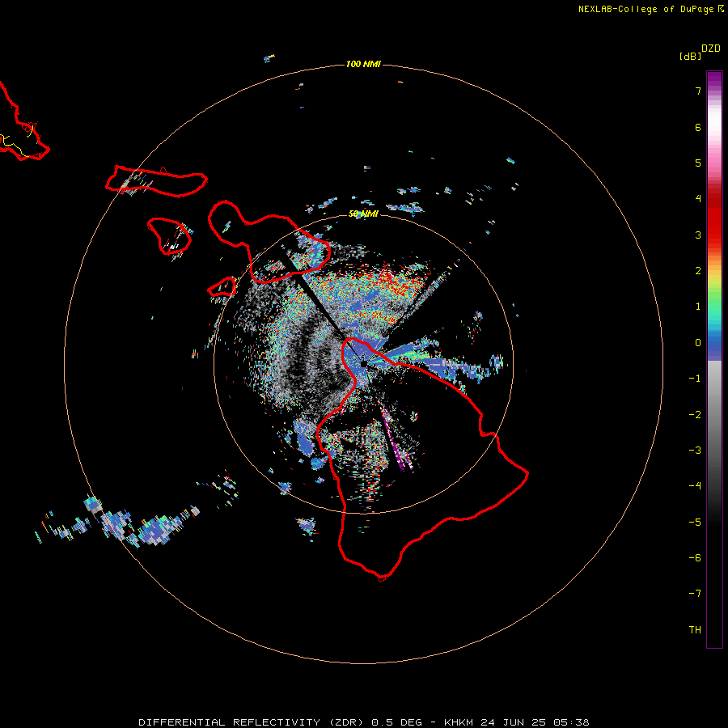728x728 pixels.
Task: Click the 50 NMI range ring label
Action: pos(363,214)
